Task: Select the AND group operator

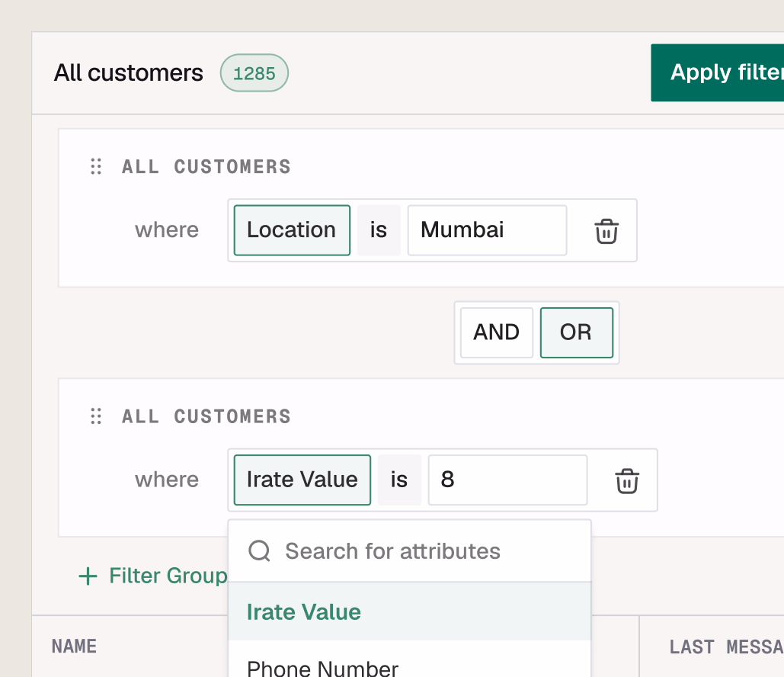Action: click(496, 332)
